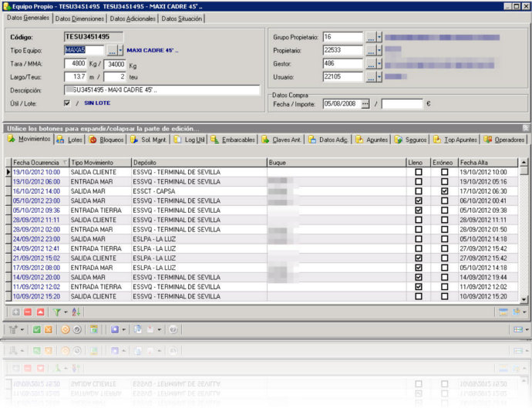Click the collapse panel icon on gray bar

point(526,128)
